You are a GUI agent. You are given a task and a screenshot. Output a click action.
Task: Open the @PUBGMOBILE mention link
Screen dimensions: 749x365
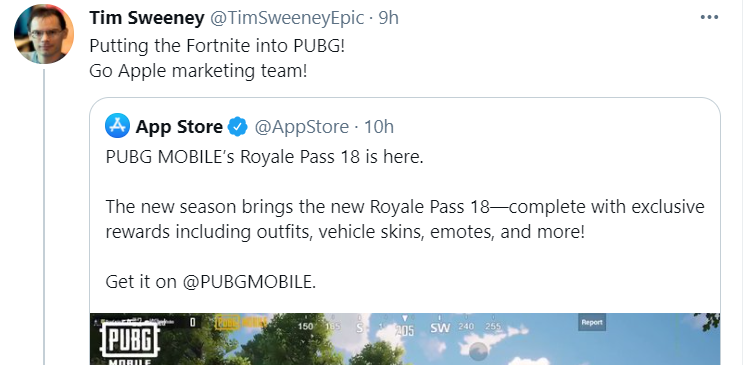coord(247,281)
